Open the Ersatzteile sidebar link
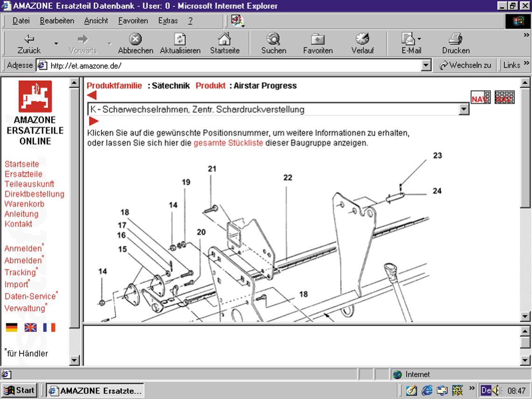The width and height of the screenshot is (532, 399). pyautogui.click(x=23, y=174)
